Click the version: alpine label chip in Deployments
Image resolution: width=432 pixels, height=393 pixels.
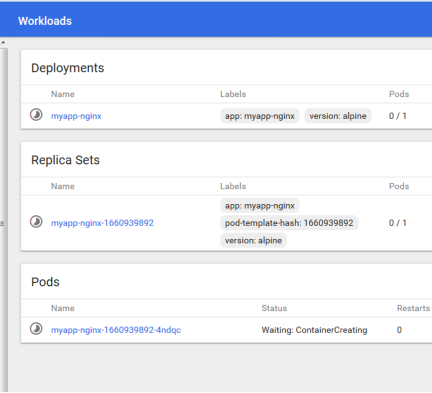(338, 116)
